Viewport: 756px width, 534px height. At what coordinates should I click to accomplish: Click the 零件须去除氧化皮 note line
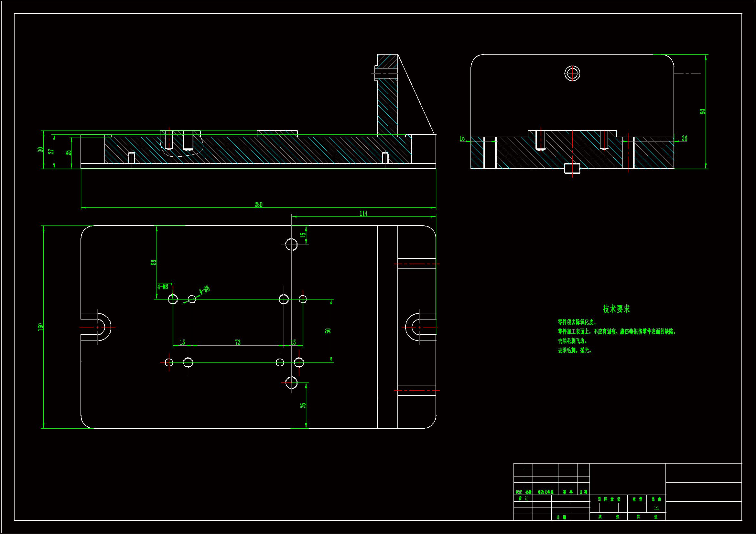577,322
